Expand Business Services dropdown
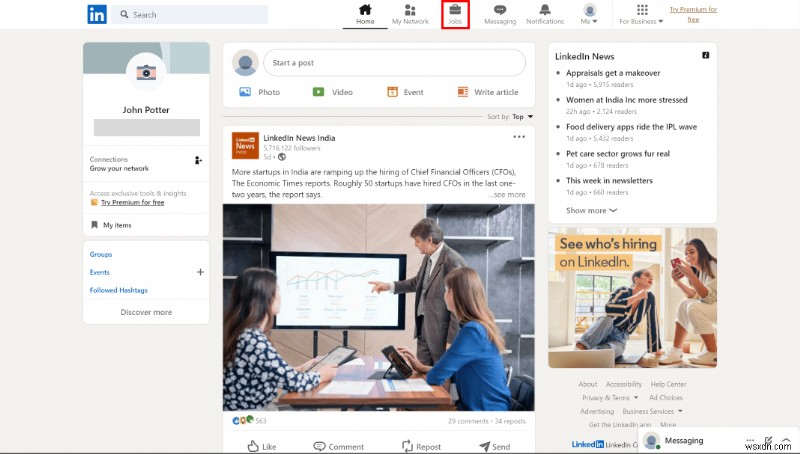800x454 pixels. click(652, 411)
